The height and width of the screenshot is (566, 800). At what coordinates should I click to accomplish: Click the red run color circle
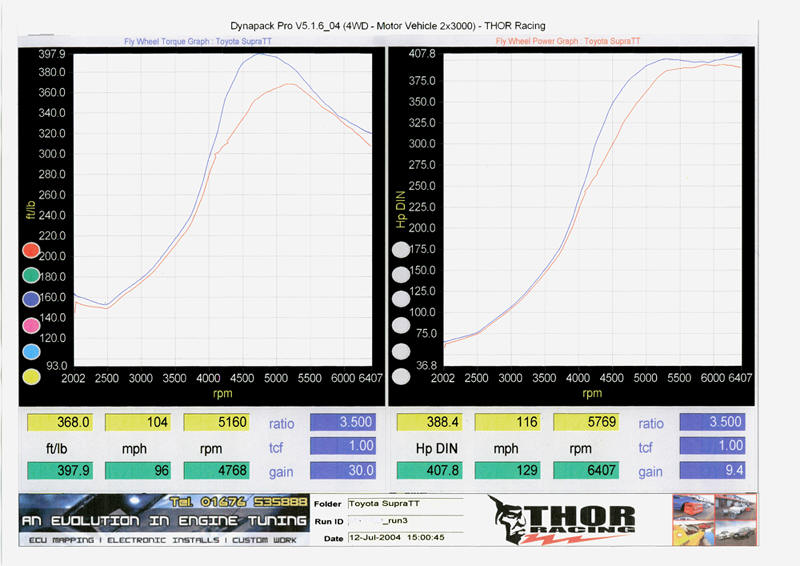point(30,250)
